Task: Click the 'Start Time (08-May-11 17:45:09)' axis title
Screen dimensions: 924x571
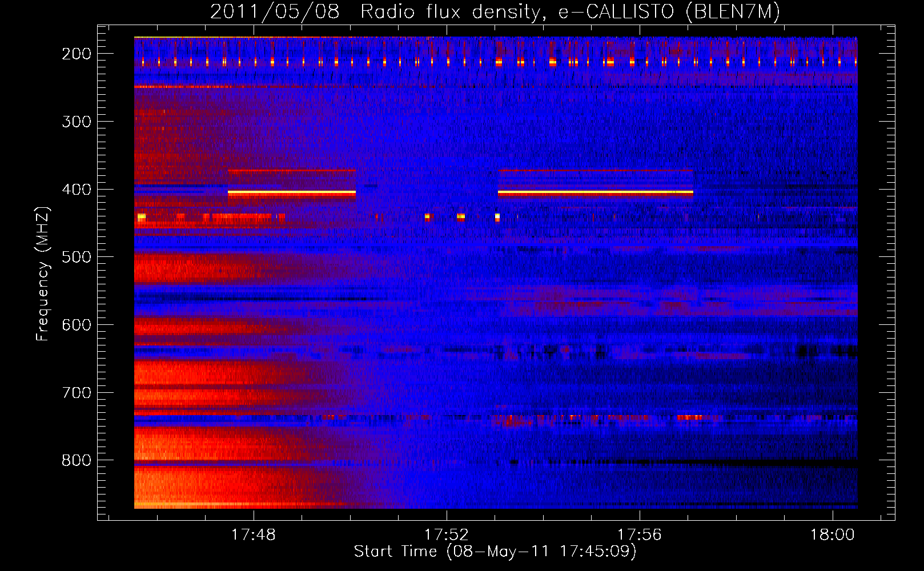Action: 495,552
